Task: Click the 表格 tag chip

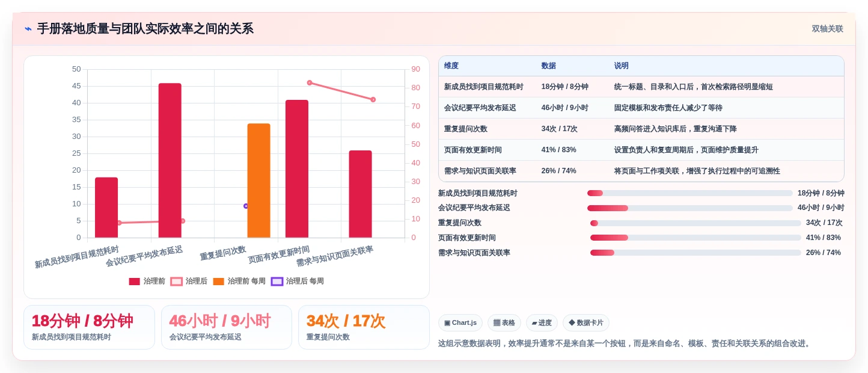Action: (x=504, y=323)
